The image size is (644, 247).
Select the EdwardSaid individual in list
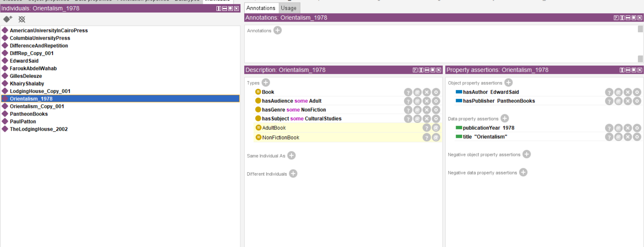click(24, 61)
